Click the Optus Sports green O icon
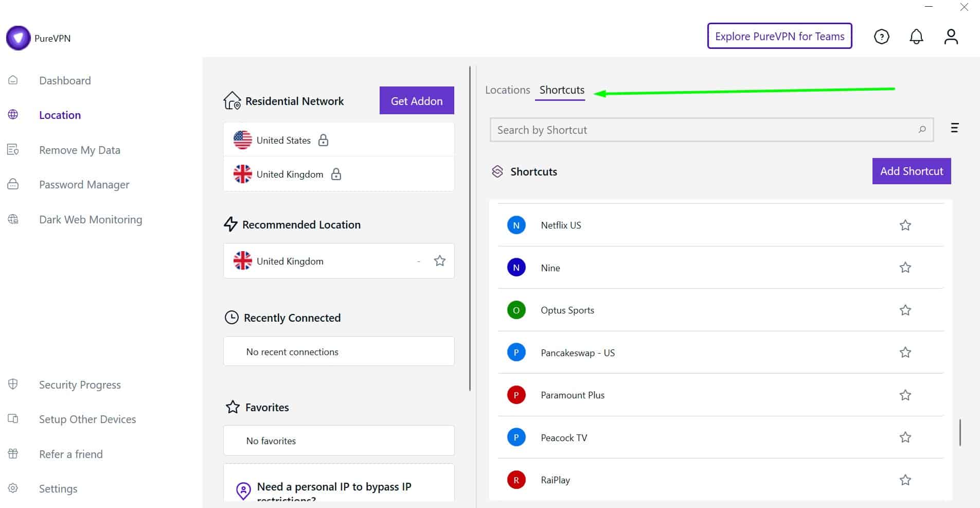Screen dimensions: 980x508 click(x=516, y=310)
